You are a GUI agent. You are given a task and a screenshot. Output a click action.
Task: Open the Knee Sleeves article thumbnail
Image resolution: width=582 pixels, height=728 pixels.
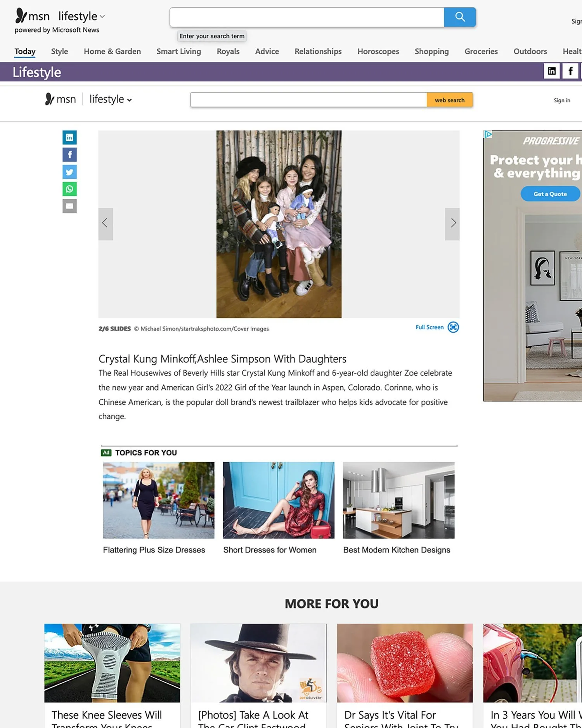pos(112,663)
